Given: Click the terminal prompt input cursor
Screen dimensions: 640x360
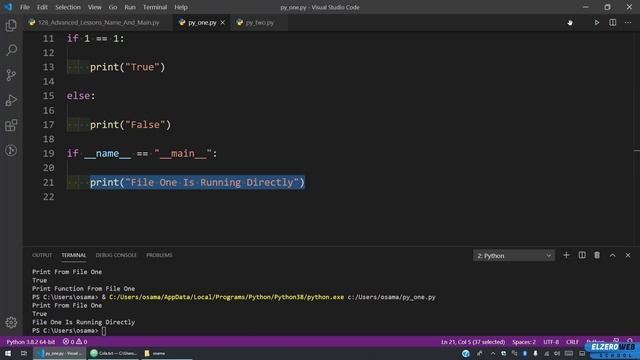Looking at the screenshot, I should point(104,331).
